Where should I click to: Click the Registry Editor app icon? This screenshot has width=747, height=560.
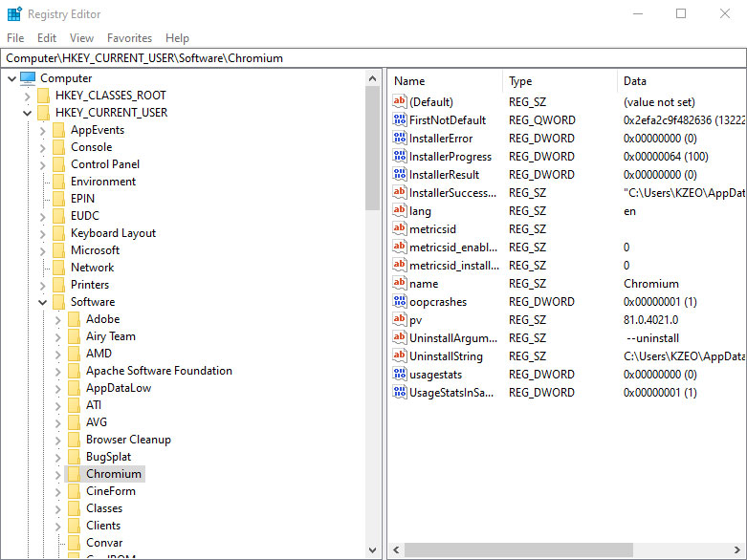[14, 13]
